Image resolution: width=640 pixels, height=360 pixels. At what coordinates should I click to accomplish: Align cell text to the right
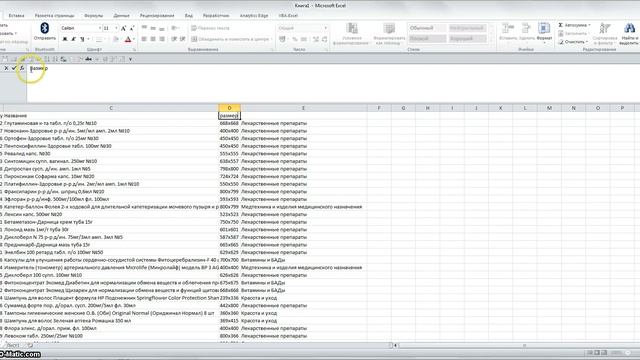click(162, 39)
